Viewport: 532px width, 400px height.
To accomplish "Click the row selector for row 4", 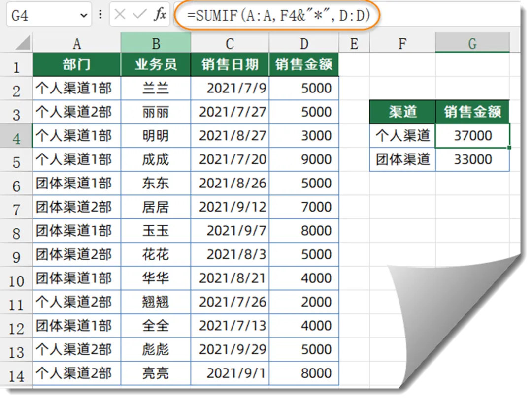I will click(x=16, y=136).
